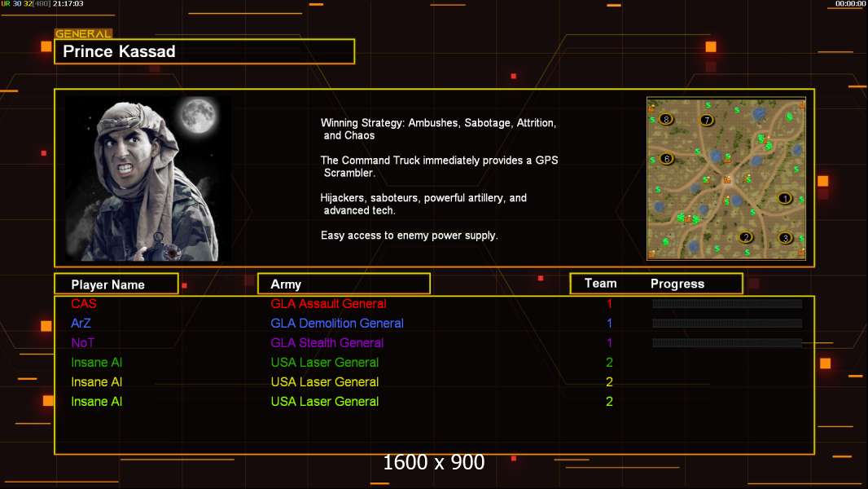Click the yellow USA Laser General entry

(x=325, y=382)
